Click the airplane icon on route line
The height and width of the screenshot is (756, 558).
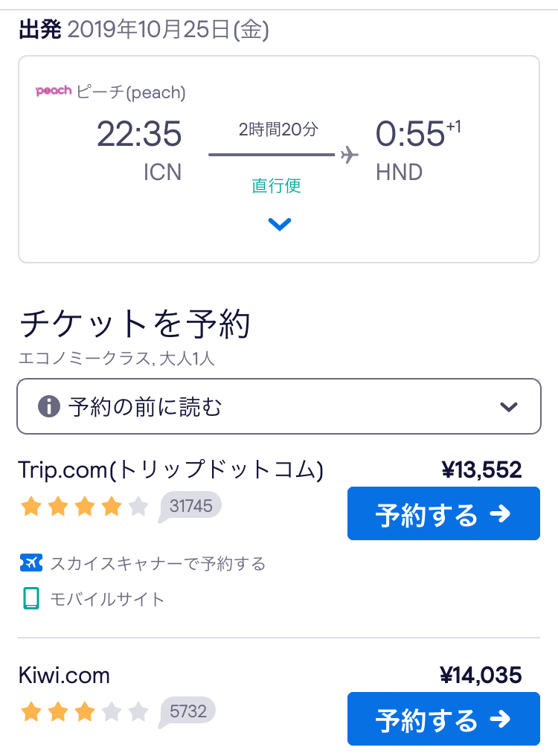(349, 156)
